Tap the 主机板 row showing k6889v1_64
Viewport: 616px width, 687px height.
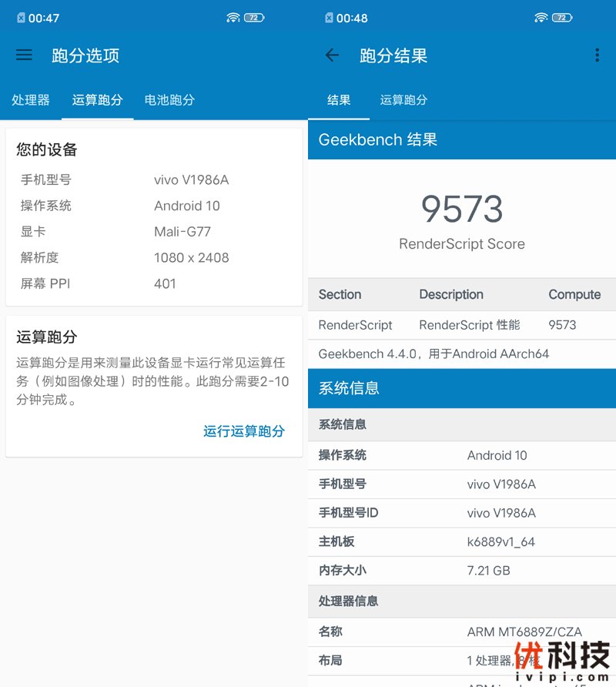(461, 541)
